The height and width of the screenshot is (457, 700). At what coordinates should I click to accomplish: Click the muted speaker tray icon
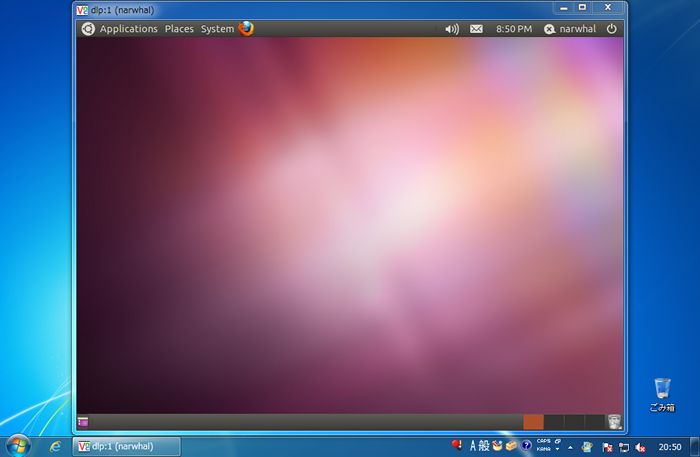(640, 447)
